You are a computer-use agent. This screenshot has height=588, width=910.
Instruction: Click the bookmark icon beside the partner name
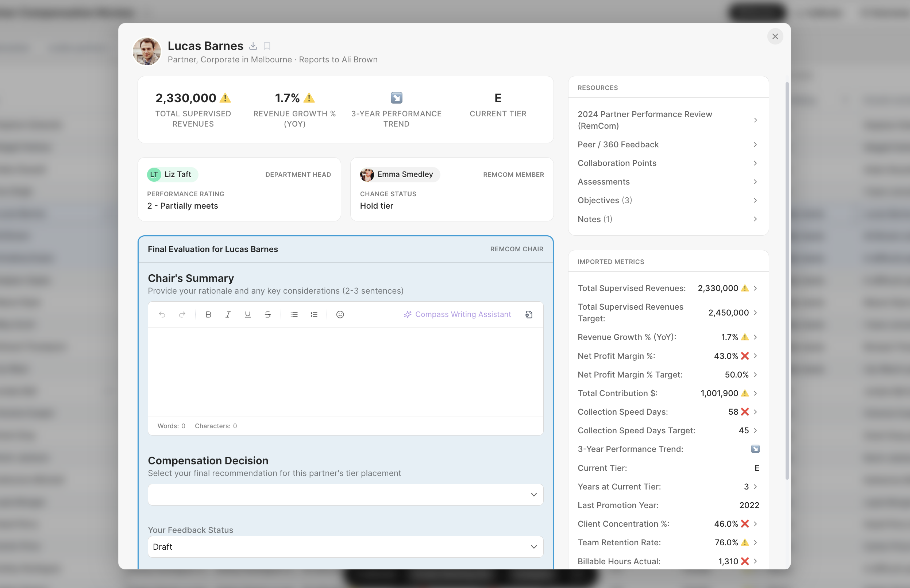[x=267, y=46]
